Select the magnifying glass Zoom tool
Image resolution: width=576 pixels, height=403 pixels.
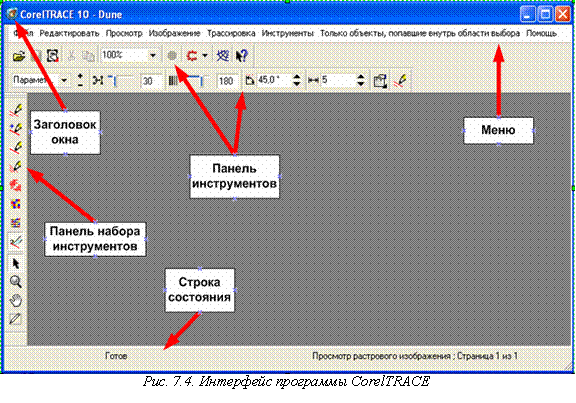15,282
